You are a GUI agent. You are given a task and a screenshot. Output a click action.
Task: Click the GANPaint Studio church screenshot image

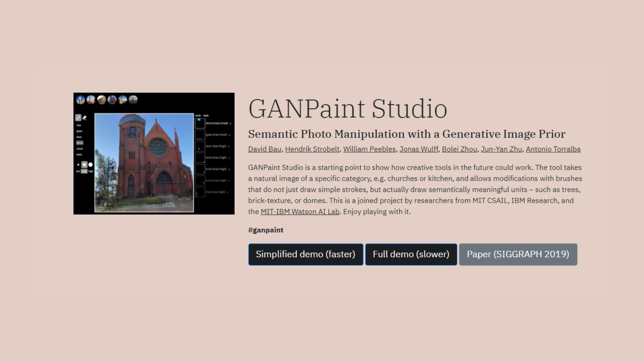tap(154, 153)
